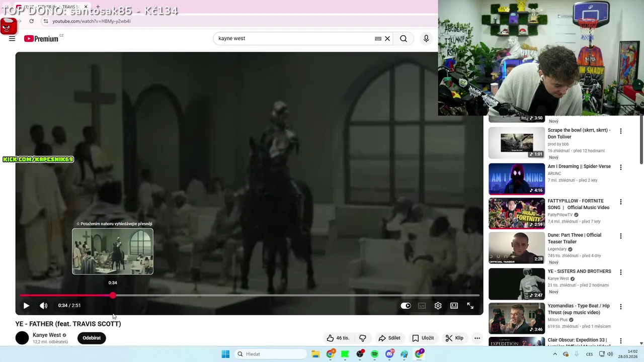Open the on-screen keyboard in search box

coord(378,39)
